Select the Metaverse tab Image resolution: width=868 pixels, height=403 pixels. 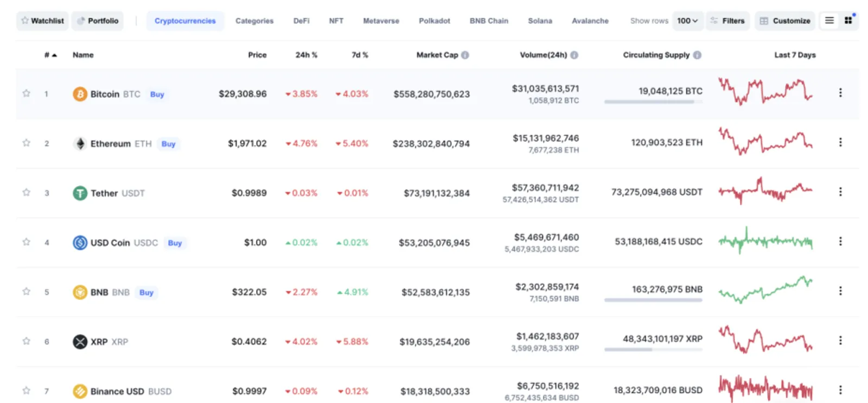(x=381, y=21)
